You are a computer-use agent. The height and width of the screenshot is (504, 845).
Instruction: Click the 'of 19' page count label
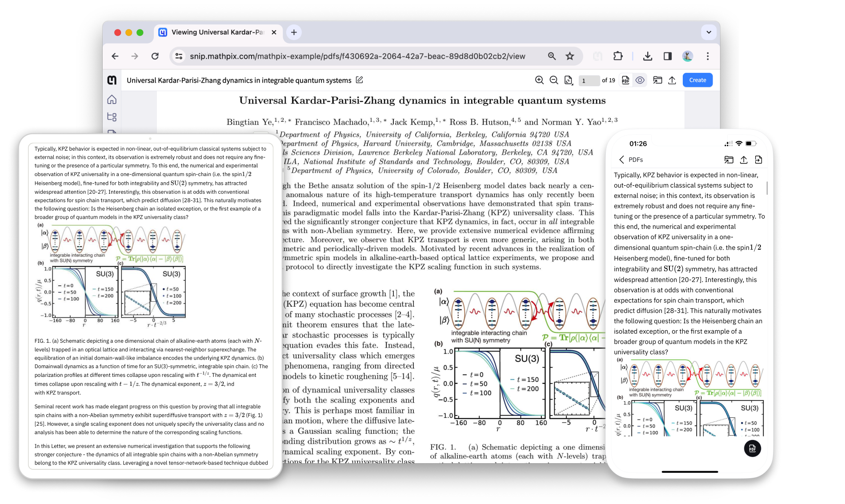[x=609, y=80]
